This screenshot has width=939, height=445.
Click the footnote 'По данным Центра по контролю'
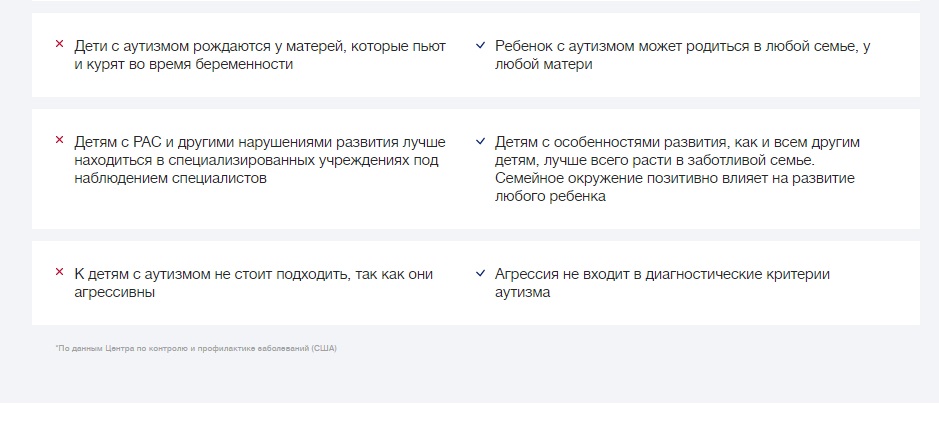[x=180, y=348]
